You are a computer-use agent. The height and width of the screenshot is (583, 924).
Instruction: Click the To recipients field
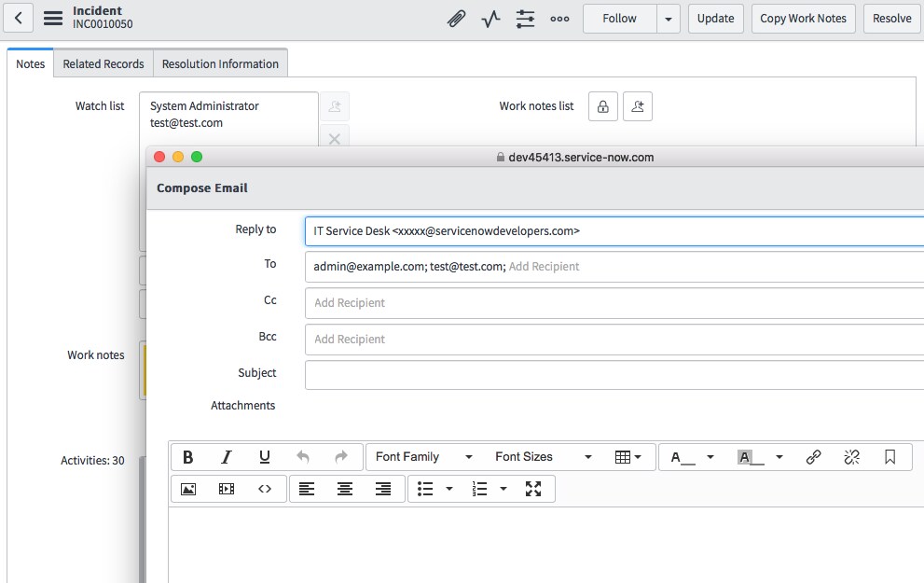(614, 267)
